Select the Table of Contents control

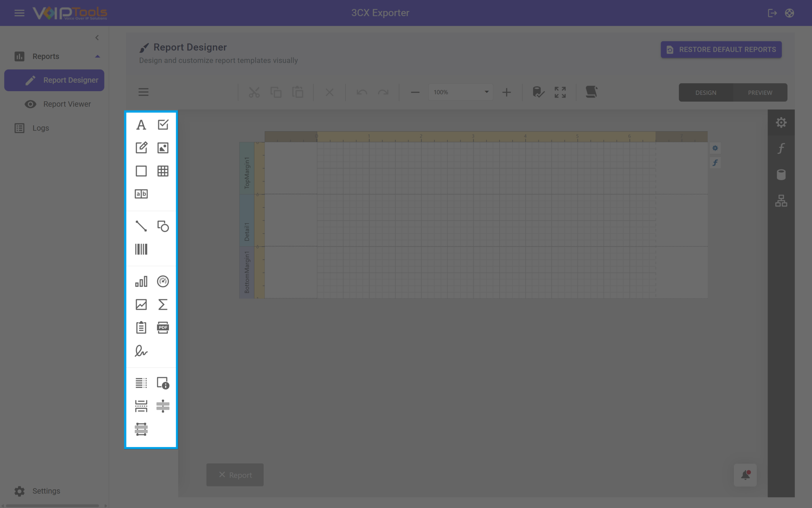click(x=141, y=383)
